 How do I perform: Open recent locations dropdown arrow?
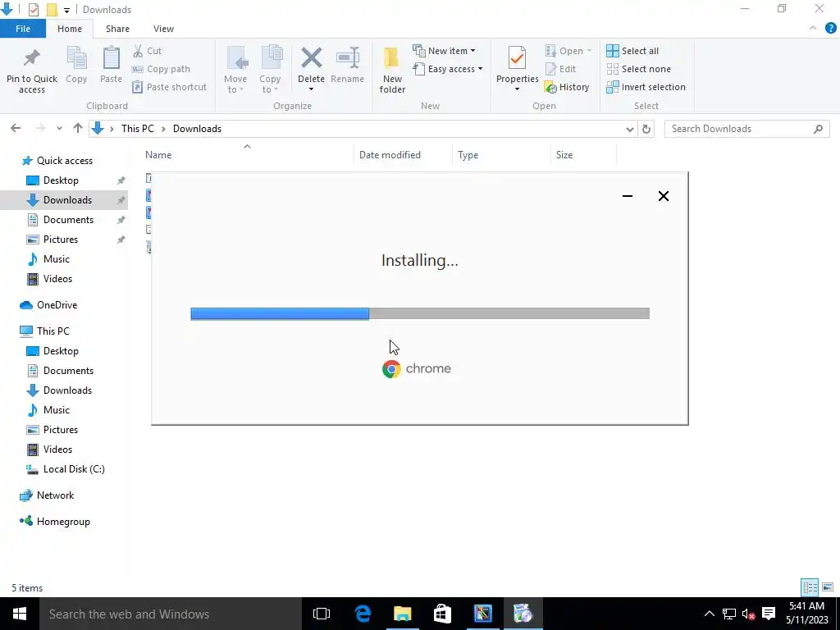point(59,128)
